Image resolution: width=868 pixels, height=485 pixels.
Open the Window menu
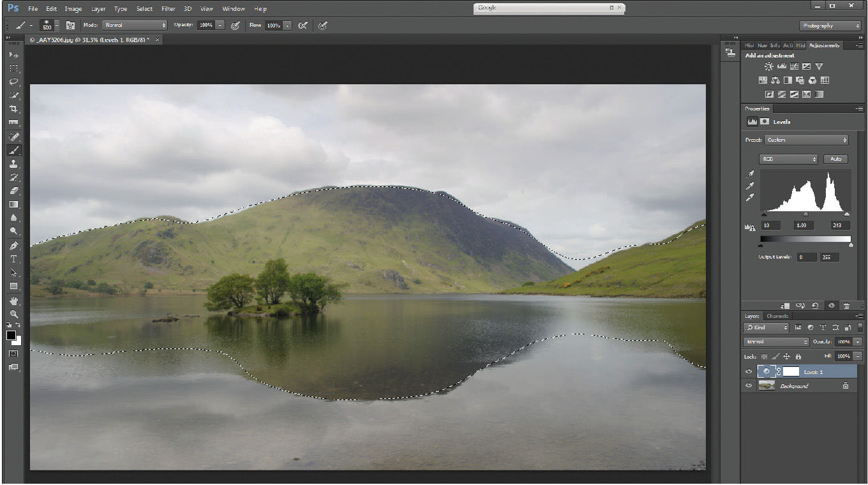pos(233,9)
